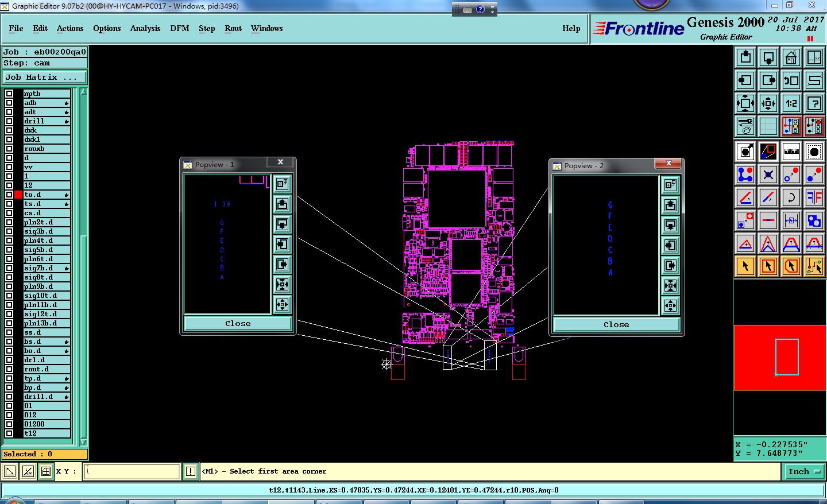Open the Step menu
The height and width of the screenshot is (504, 827).
207,28
